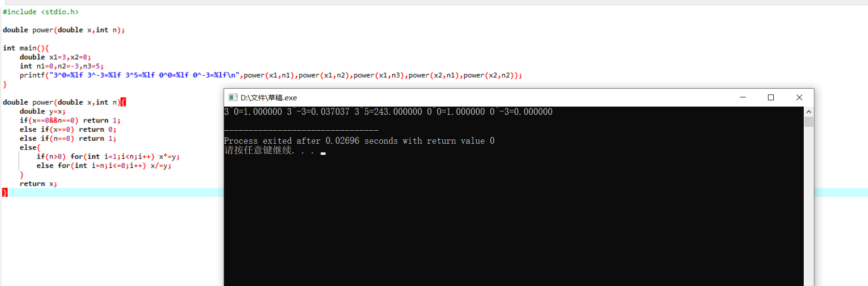Click the console vertical scrollbar thumb
868x286 pixels.
tap(809, 122)
